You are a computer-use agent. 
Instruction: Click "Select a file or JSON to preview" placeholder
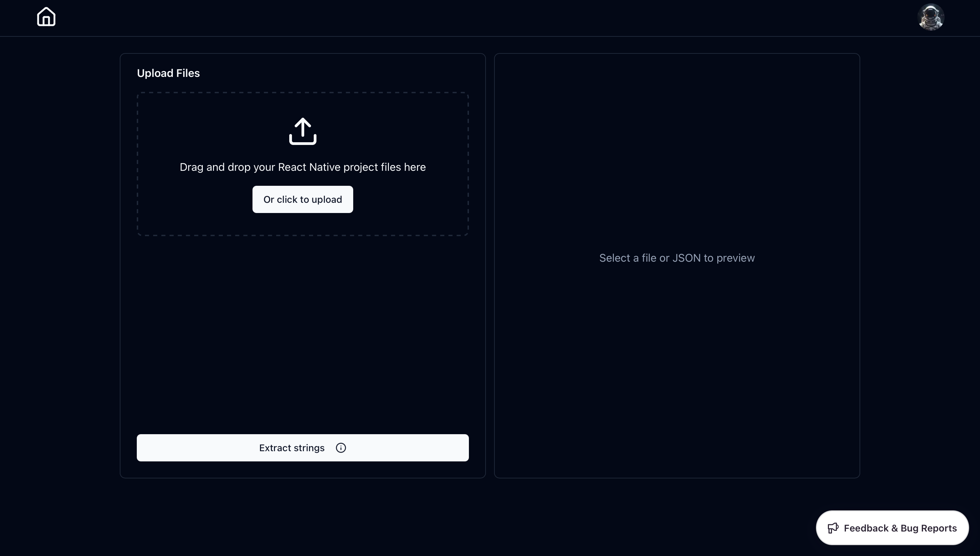click(x=676, y=258)
